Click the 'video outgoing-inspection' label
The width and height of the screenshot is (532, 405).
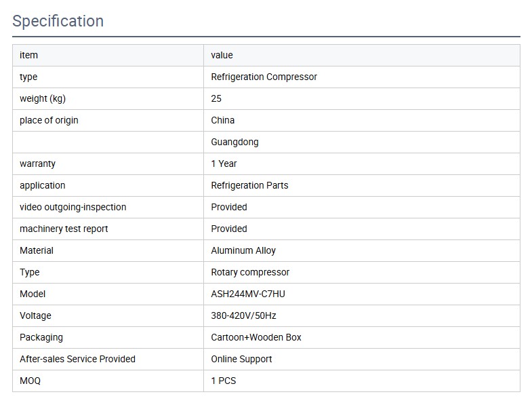pyautogui.click(x=73, y=208)
